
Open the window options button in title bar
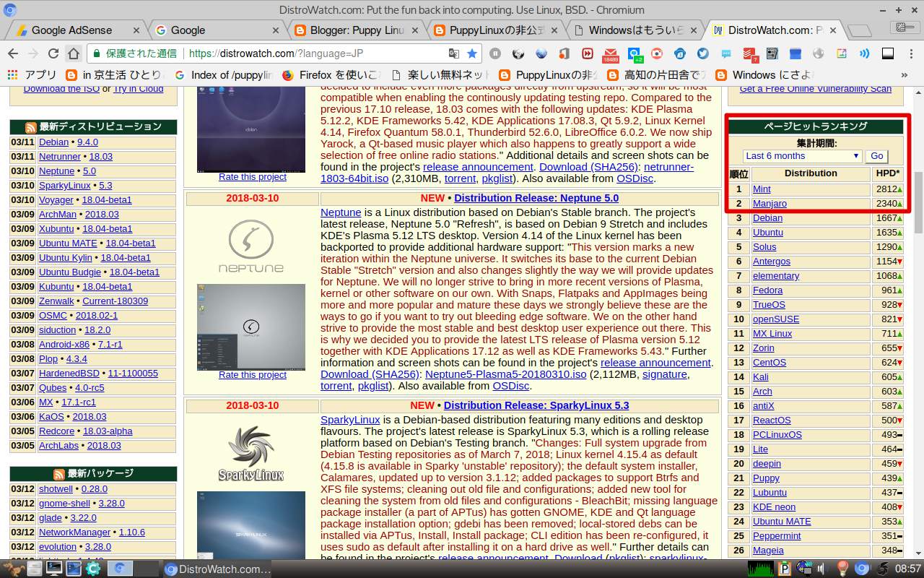pos(10,10)
